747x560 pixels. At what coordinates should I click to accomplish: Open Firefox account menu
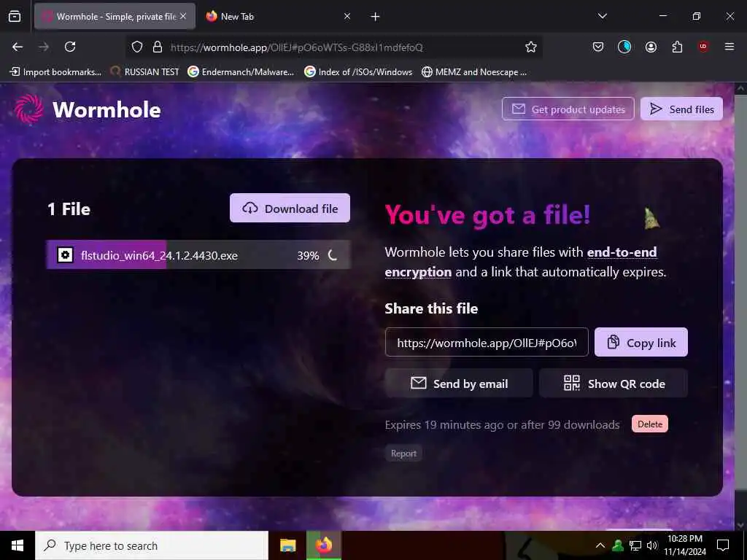tap(651, 47)
